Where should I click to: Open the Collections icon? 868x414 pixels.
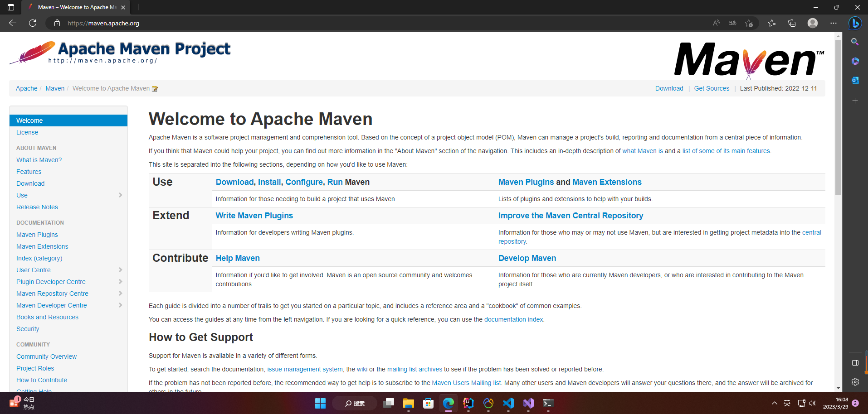point(792,23)
